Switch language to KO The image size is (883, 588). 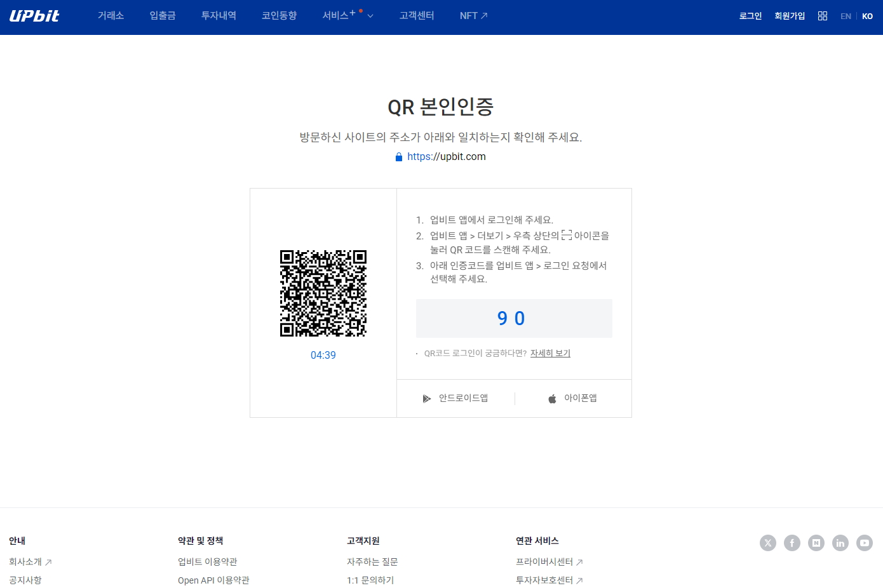(x=867, y=17)
